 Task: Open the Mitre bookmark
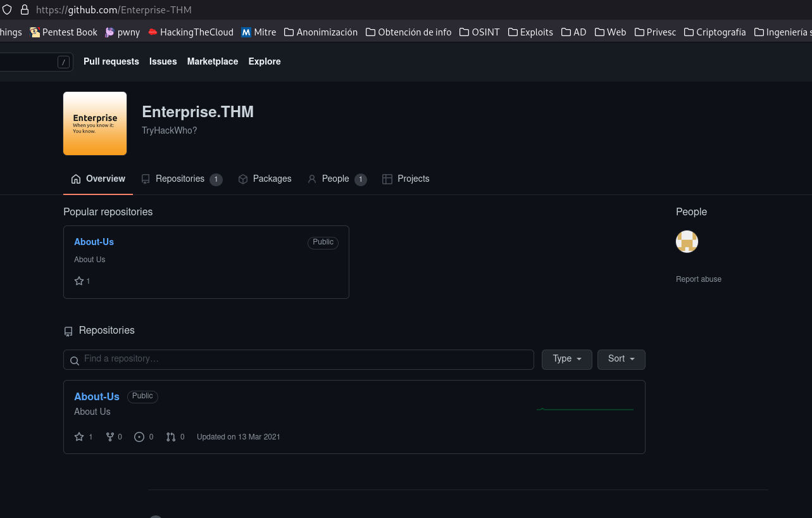click(x=259, y=32)
